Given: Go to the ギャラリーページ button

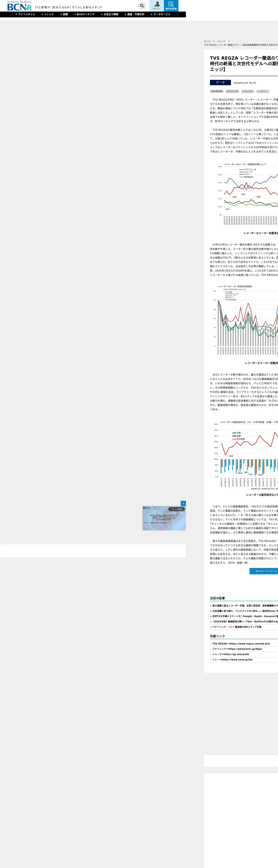Looking at the screenshot, I should [x=264, y=571].
